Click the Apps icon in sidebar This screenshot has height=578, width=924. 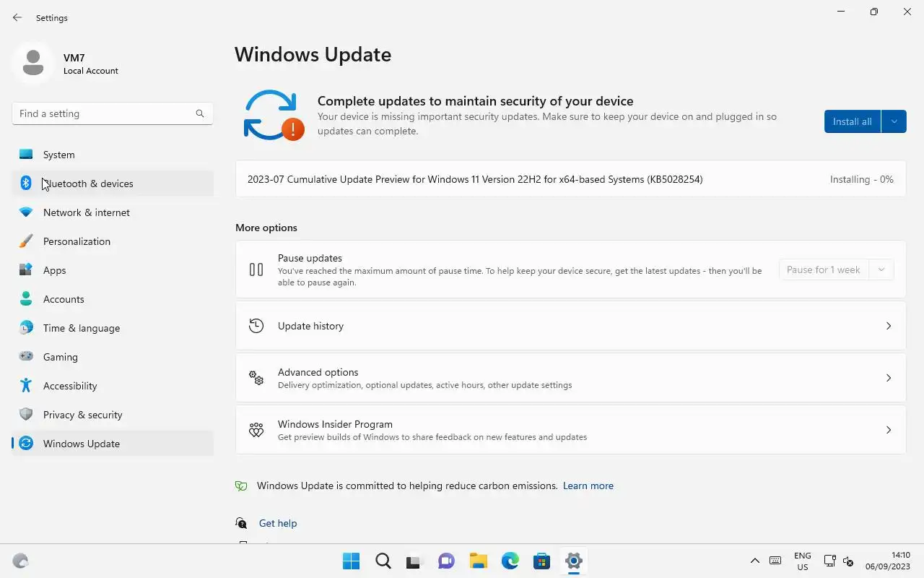point(26,270)
